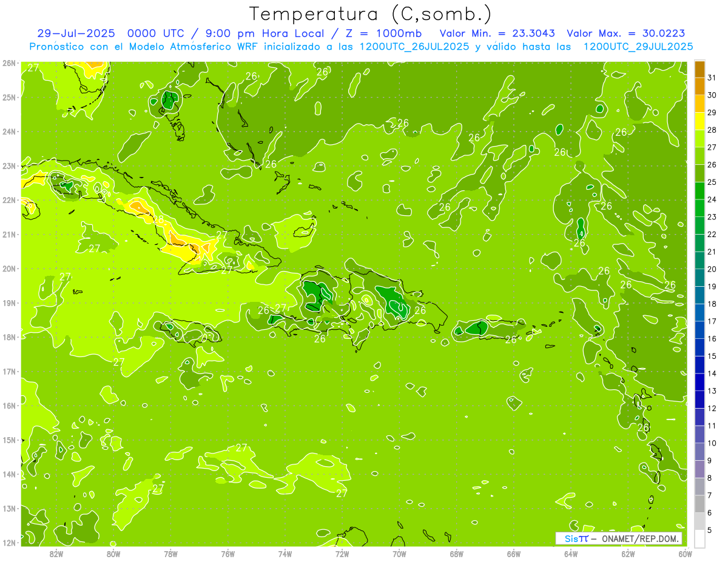Click the colorbar label '25'
The height and width of the screenshot is (562, 728).
712,182
